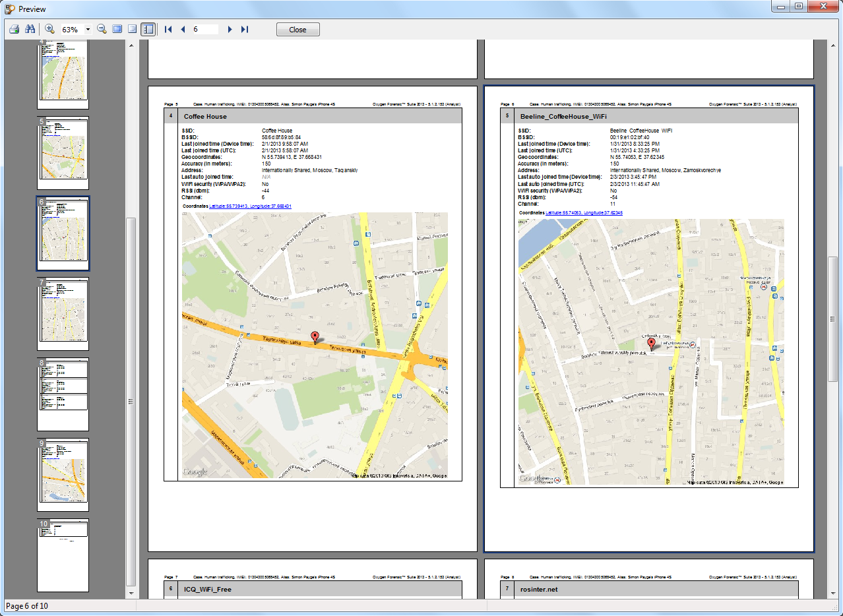Select page 7 thumbnail
The height and width of the screenshot is (616, 843).
[x=63, y=314]
